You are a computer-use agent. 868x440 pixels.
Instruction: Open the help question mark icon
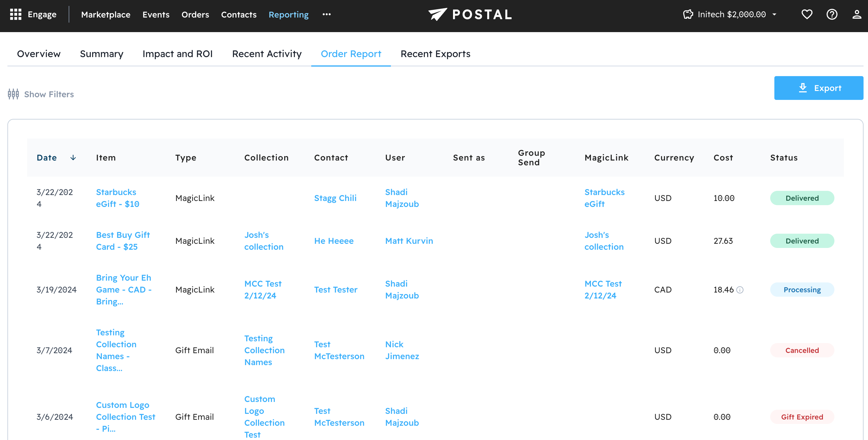click(x=832, y=15)
